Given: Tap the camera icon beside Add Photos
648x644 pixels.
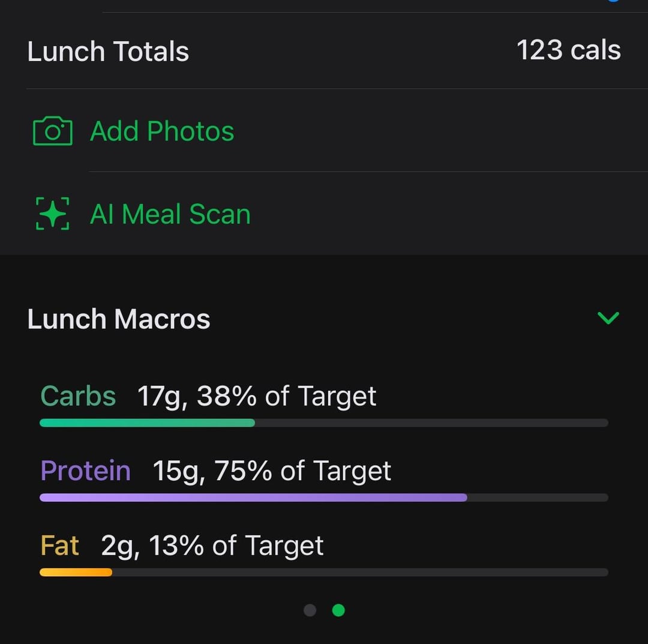Looking at the screenshot, I should (x=52, y=131).
